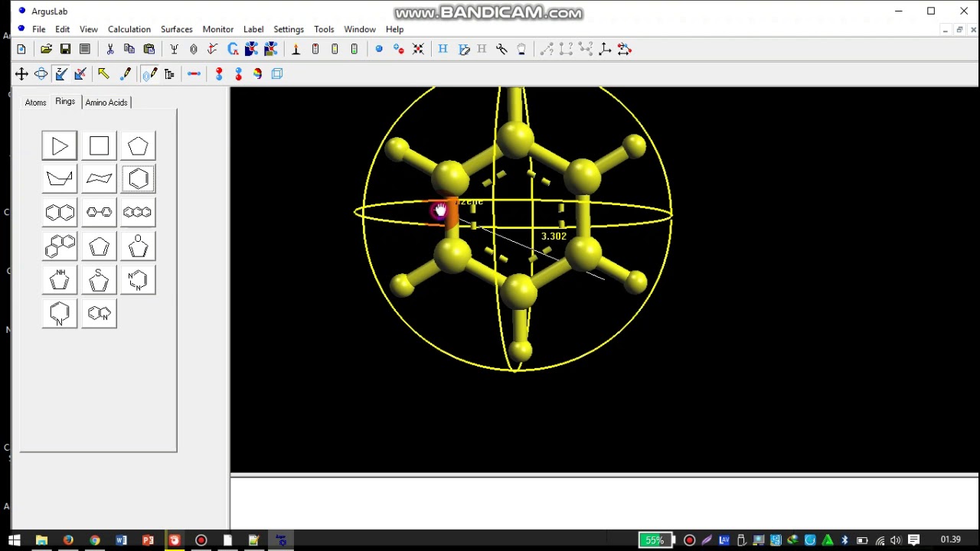Choose the cyclopentane pentagon ring
The width and height of the screenshot is (980, 551).
pos(138,146)
